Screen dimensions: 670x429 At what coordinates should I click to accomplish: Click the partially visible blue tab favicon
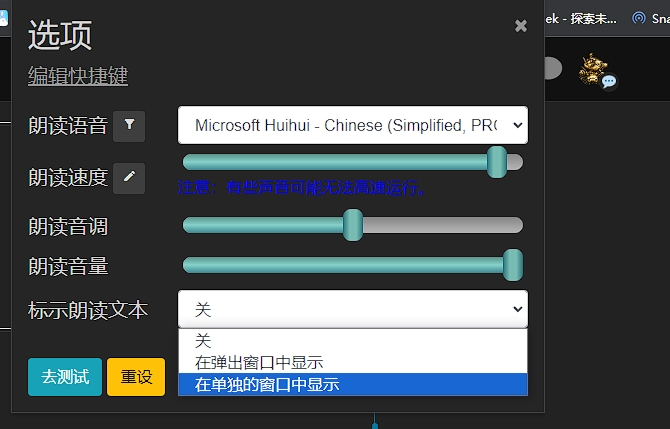click(x=3, y=18)
